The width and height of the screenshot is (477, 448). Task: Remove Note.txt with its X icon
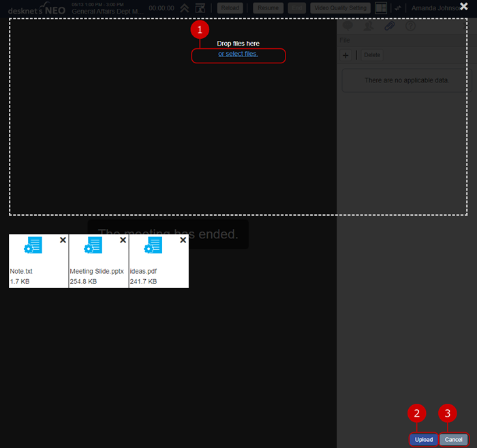[x=63, y=240]
